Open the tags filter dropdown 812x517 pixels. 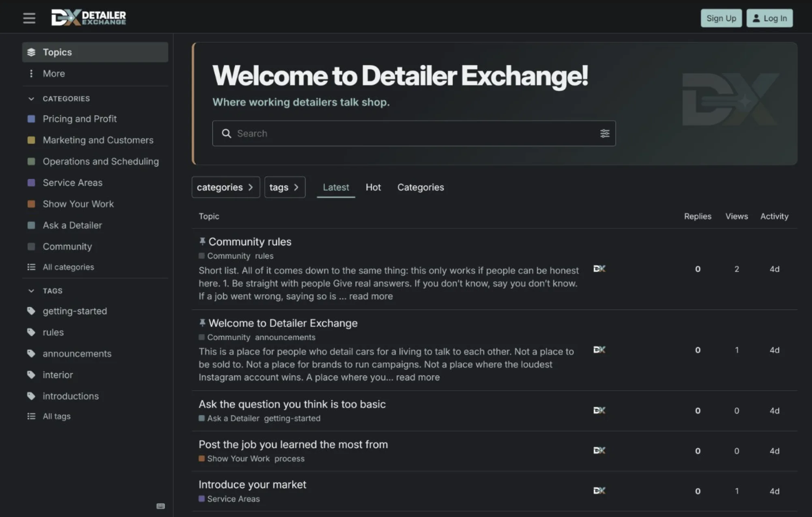285,187
